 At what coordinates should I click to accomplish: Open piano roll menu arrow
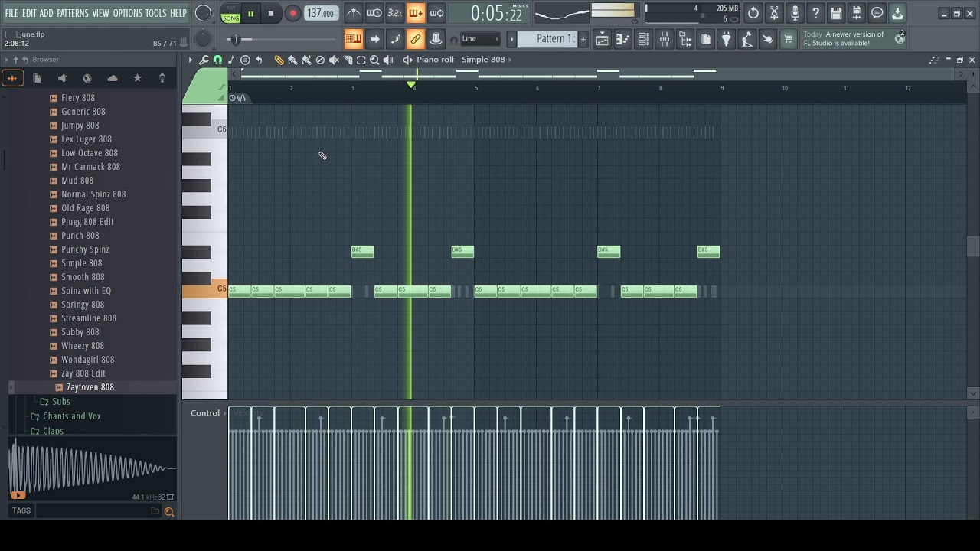191,60
